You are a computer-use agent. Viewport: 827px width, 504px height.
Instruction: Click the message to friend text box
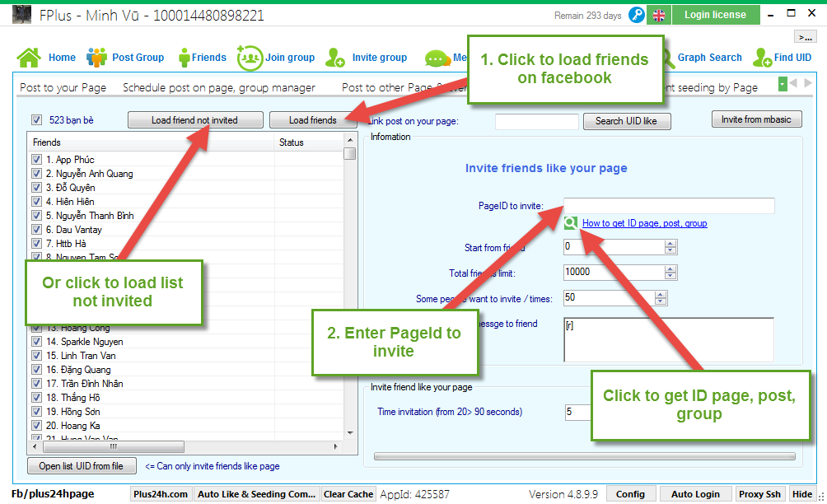[x=669, y=339]
